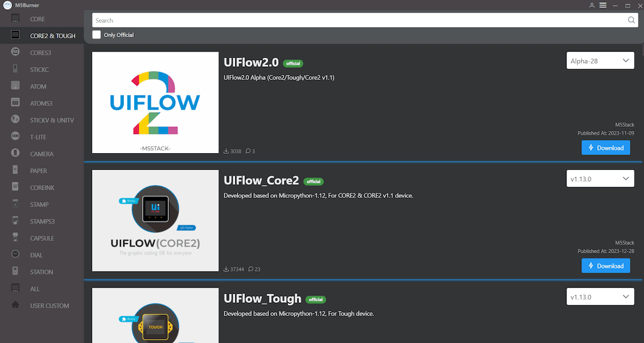Select the STICKV & UNITV icon
The width and height of the screenshot is (644, 343).
(15, 119)
